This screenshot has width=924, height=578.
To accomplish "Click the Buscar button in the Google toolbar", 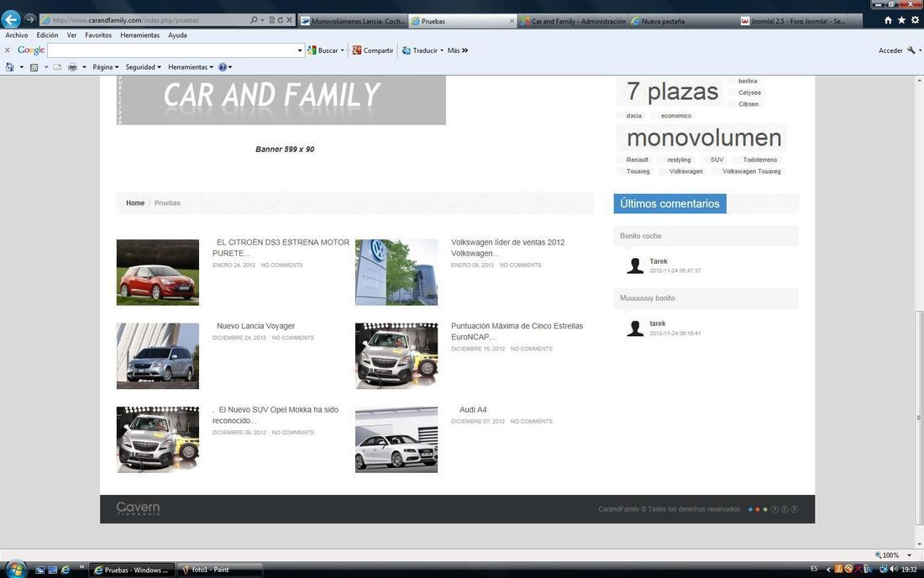I will [323, 50].
